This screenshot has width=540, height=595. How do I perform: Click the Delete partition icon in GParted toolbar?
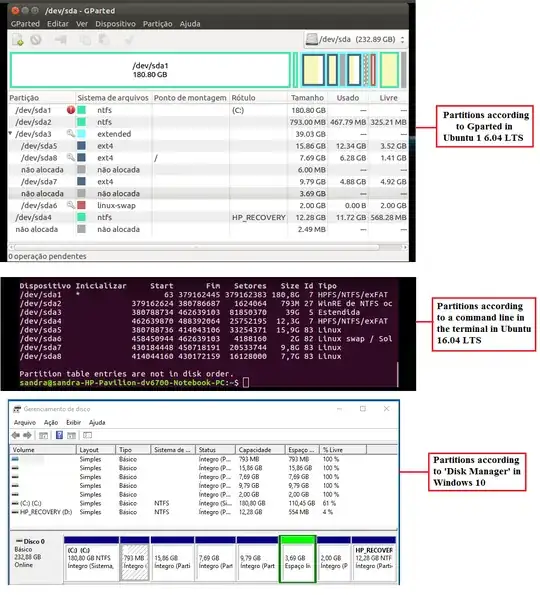tap(36, 39)
